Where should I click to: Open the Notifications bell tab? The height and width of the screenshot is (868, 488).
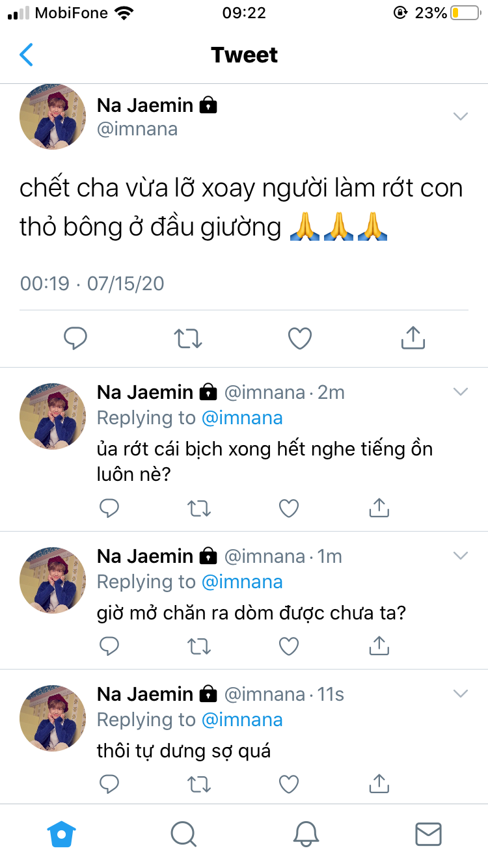(x=306, y=834)
